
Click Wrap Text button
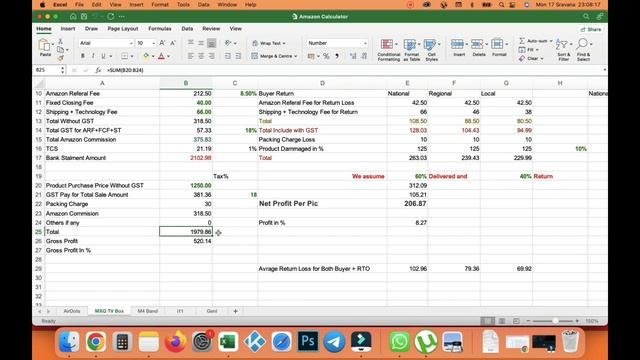(269, 43)
